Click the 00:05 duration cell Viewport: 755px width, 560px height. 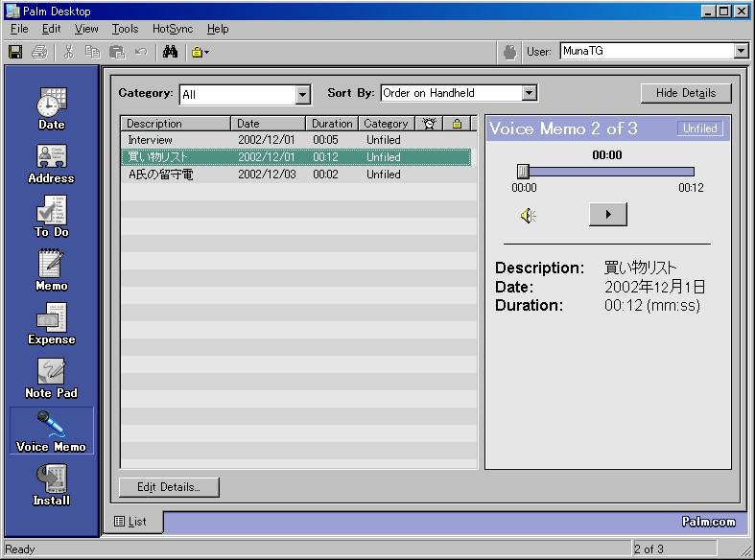coord(325,140)
